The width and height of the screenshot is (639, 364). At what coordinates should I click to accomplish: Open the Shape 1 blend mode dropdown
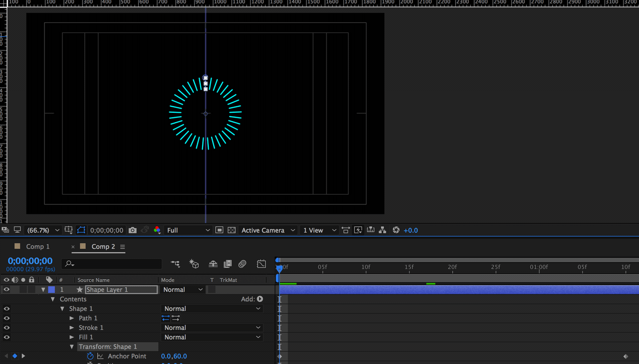[212, 309]
